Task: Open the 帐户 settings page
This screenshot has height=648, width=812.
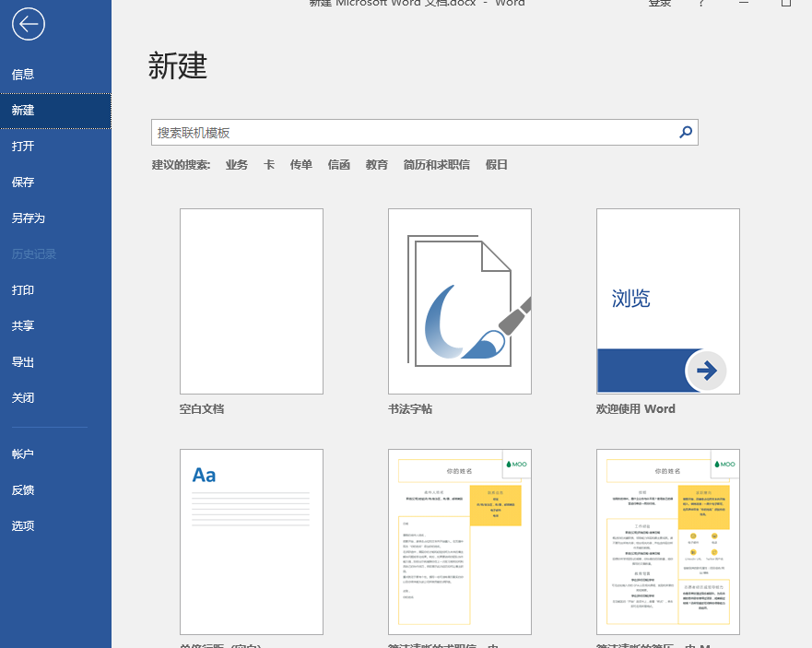Action: coord(55,454)
